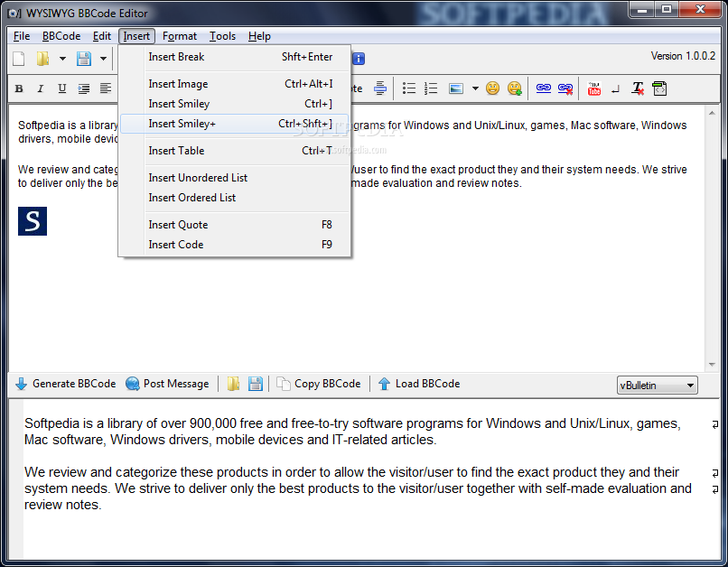Screen dimensions: 728x567
Task: Click the code view toolbar icon
Action: (x=659, y=88)
